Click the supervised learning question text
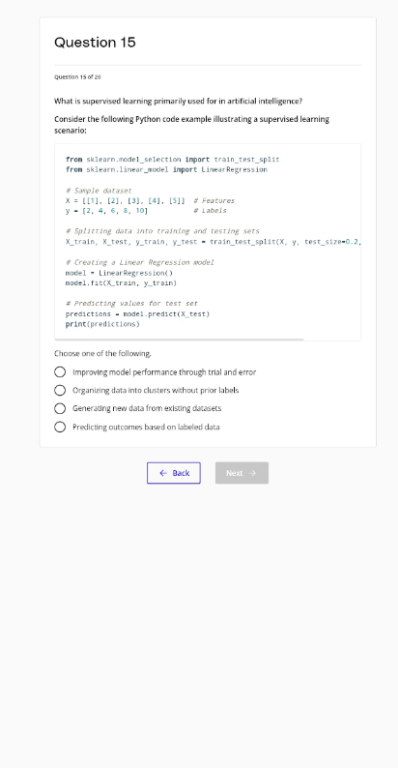 pos(178,101)
